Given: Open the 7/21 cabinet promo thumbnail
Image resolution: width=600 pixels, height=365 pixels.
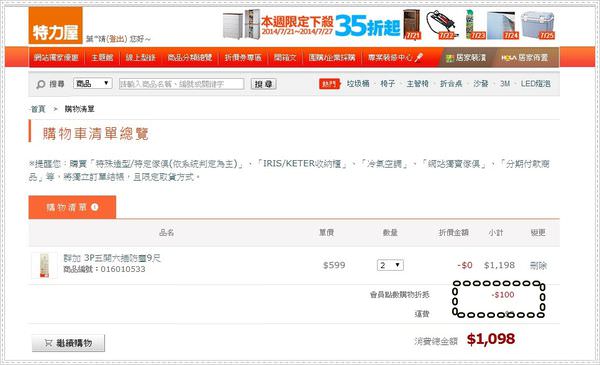Looking at the screenshot, I should tap(412, 25).
